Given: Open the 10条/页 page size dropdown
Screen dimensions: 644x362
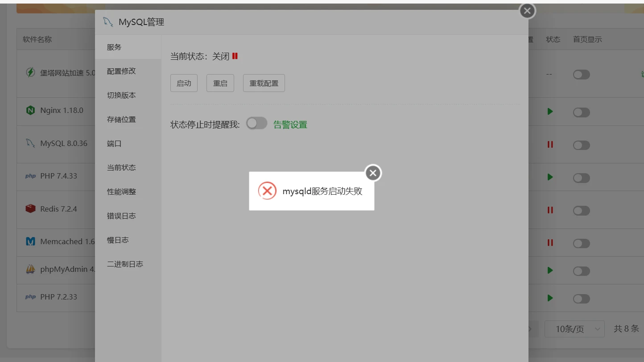Looking at the screenshot, I should [574, 329].
